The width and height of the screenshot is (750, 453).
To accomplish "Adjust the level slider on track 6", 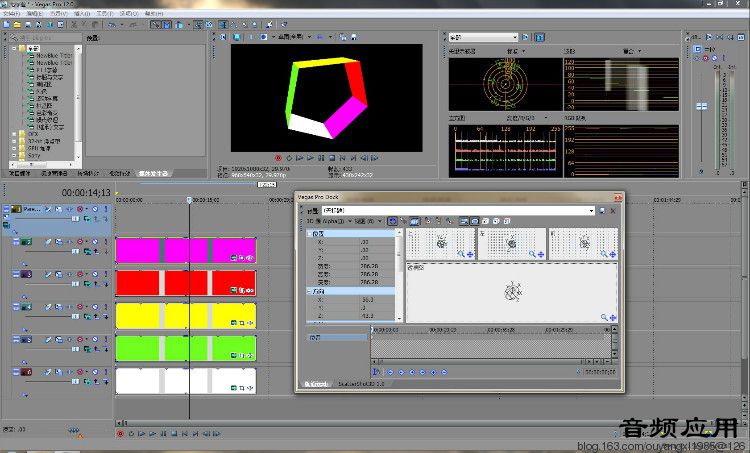I will 75,381.
